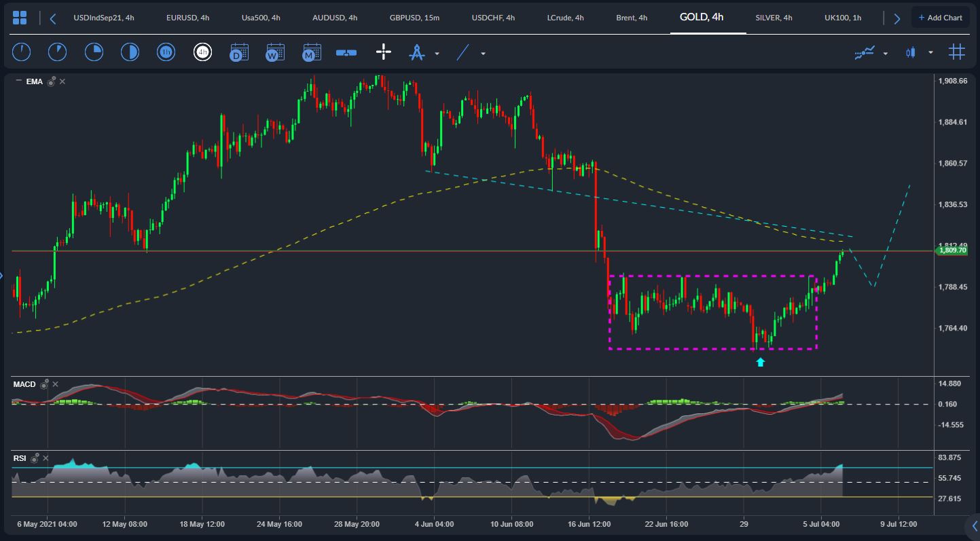Screen dimensions: 980x541
Task: Remove the RSI indicator
Action: coord(46,458)
